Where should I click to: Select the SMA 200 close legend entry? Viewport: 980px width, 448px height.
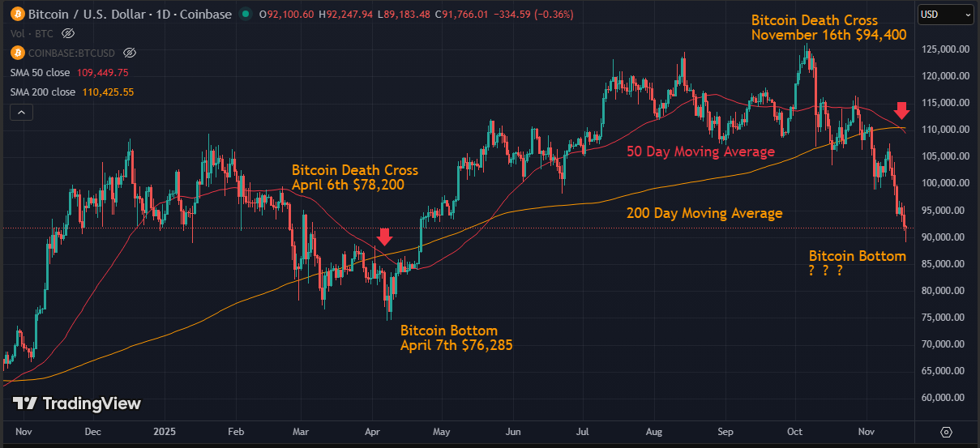43,92
